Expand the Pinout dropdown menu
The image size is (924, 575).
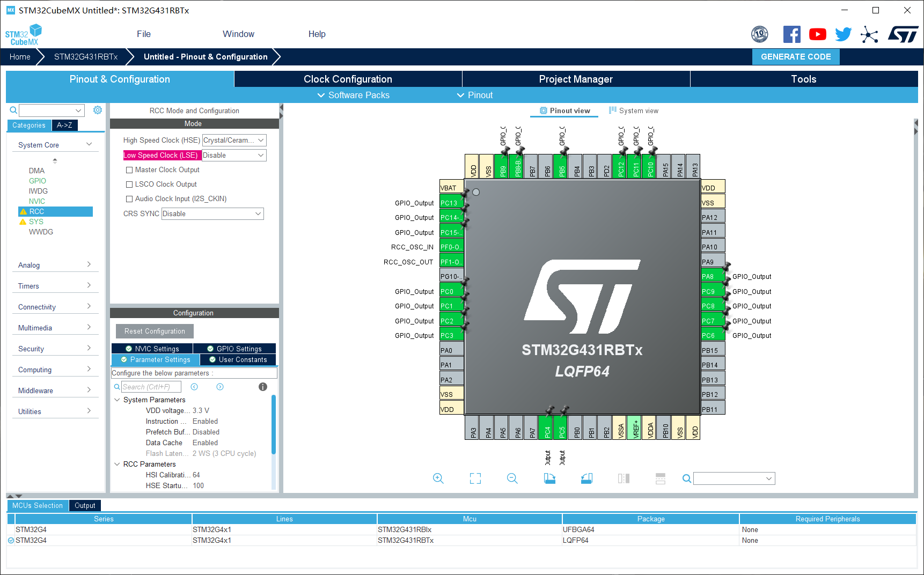point(475,95)
